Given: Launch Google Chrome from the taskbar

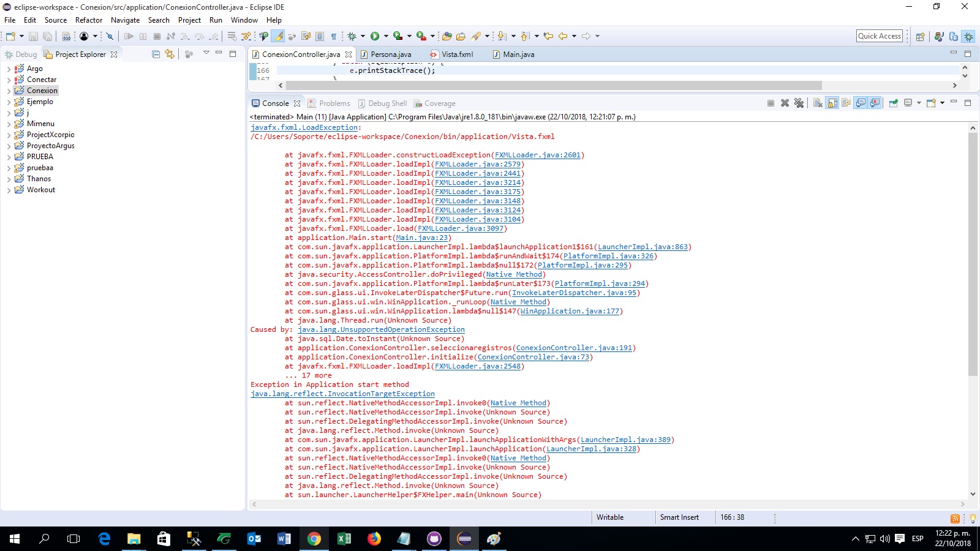Looking at the screenshot, I should 314,539.
